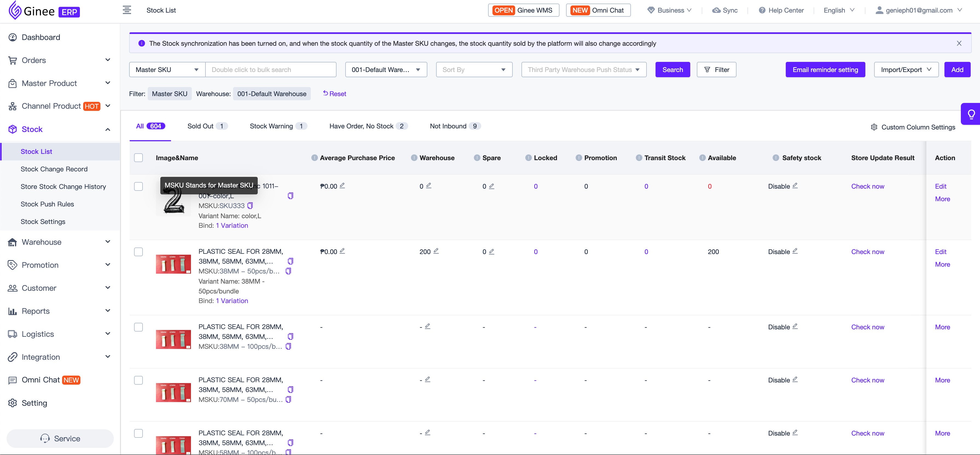The width and height of the screenshot is (980, 455).
Task: Open the Ginee WMS button
Action: tap(523, 10)
